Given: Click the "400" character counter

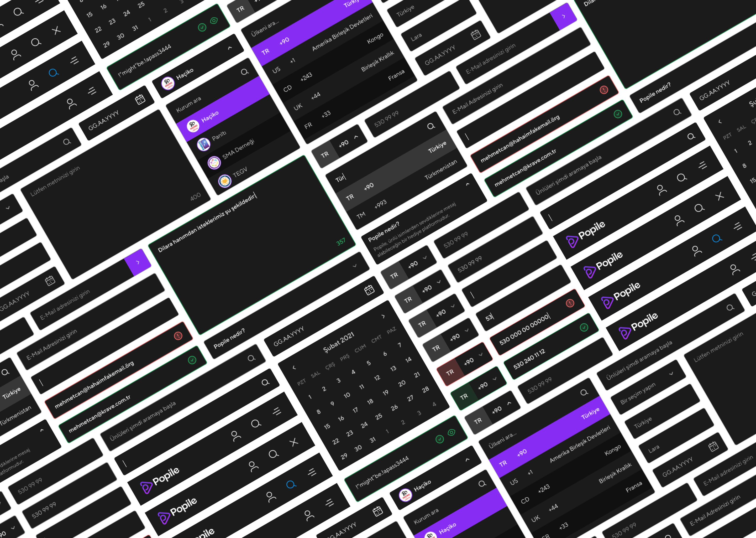Looking at the screenshot, I should pyautogui.click(x=195, y=197).
